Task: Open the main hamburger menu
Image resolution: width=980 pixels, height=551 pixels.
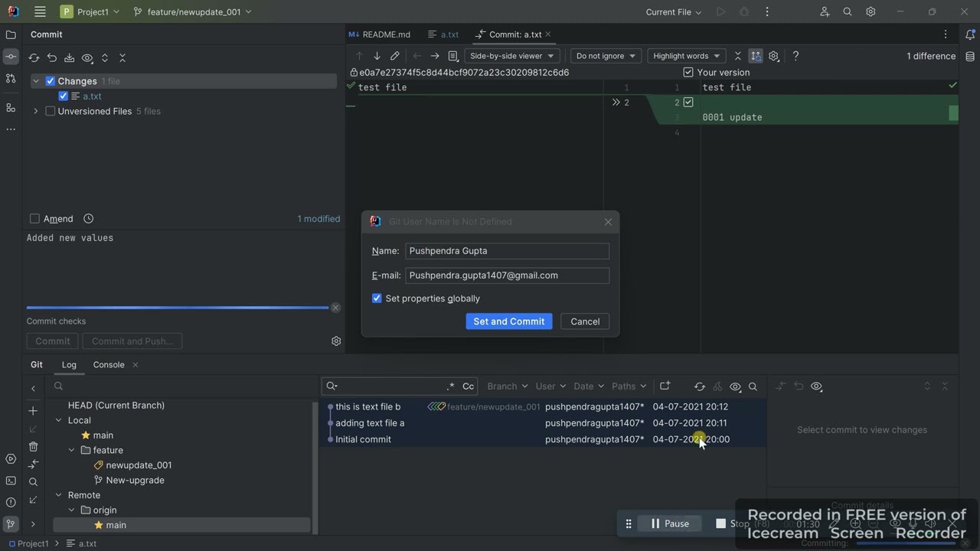Action: [x=40, y=11]
